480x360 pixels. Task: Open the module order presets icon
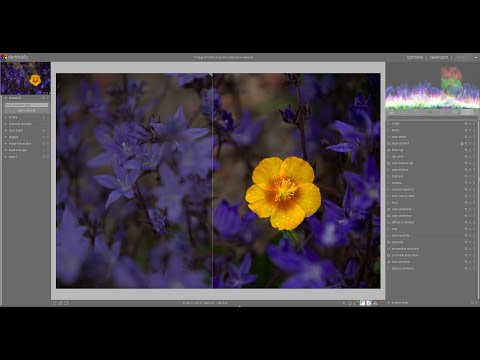click(476, 303)
